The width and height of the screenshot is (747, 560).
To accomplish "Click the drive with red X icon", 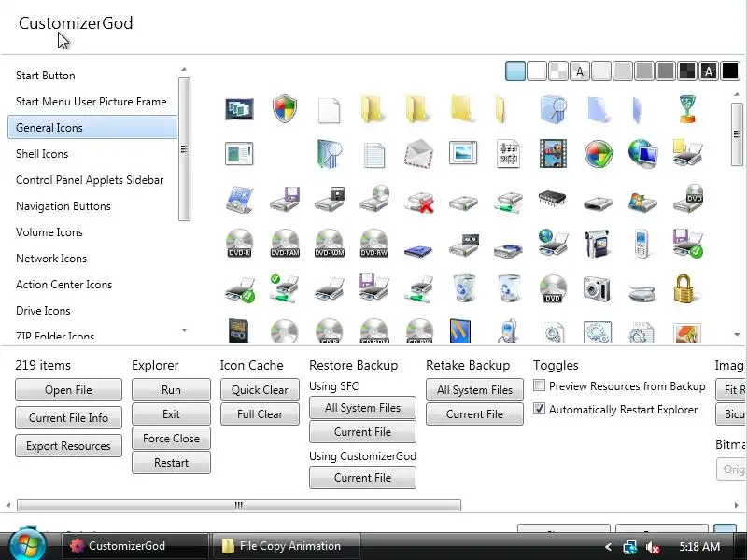I will click(x=418, y=201).
